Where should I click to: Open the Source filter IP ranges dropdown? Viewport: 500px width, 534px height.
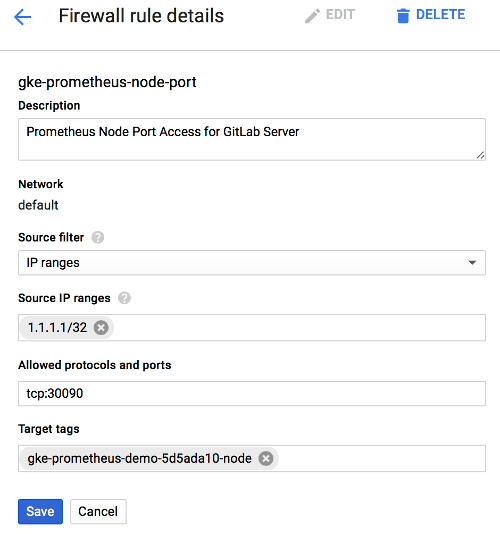(252, 263)
